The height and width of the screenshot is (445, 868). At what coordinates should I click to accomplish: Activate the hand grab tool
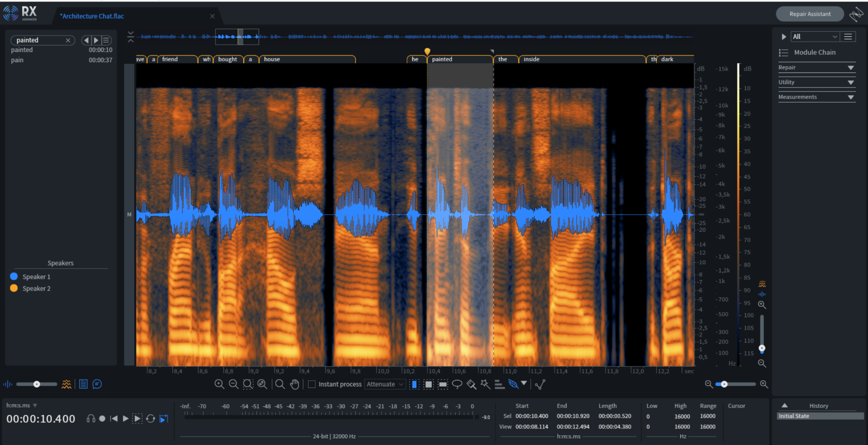[x=295, y=384]
